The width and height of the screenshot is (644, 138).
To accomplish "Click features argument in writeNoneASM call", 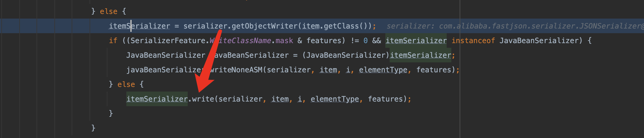I will 434,70.
